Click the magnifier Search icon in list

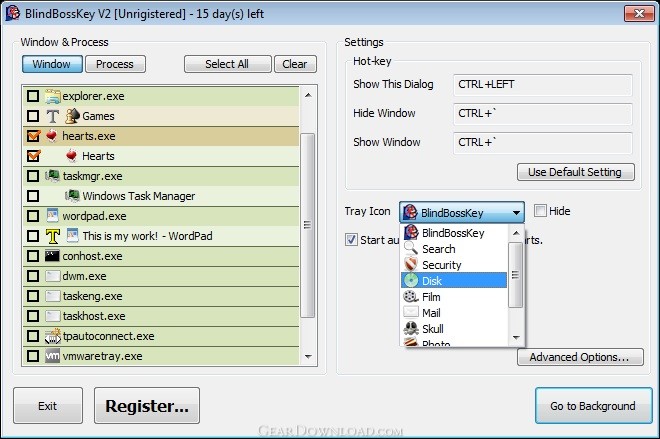tap(411, 248)
